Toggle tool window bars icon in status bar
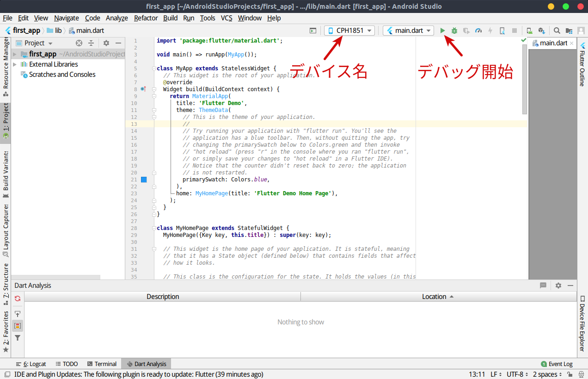 click(x=7, y=374)
